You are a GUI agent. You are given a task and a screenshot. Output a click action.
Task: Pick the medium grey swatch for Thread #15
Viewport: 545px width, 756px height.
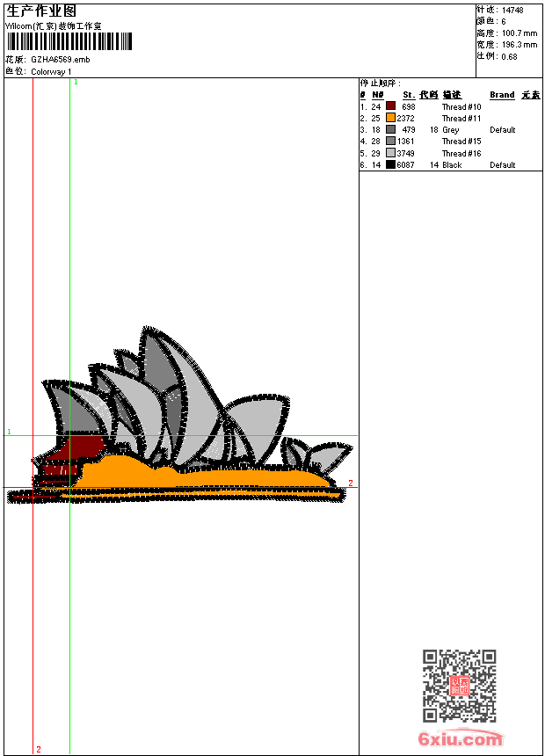(x=390, y=141)
